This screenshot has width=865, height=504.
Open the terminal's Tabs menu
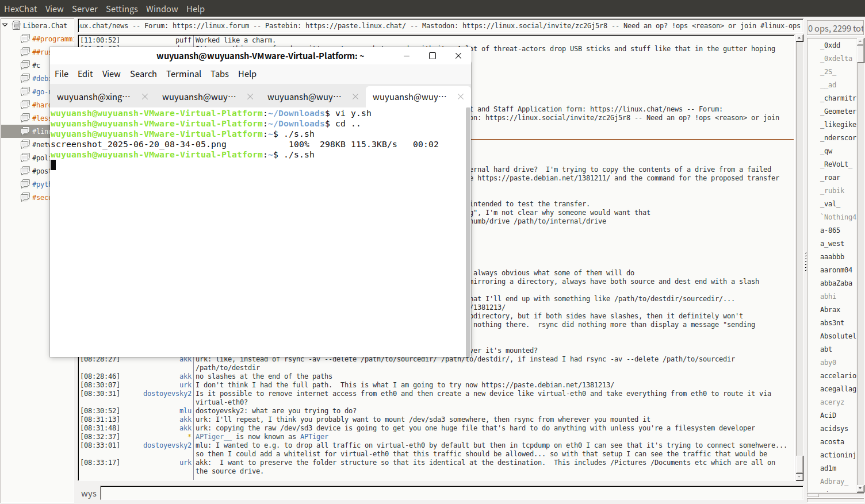[x=219, y=74]
